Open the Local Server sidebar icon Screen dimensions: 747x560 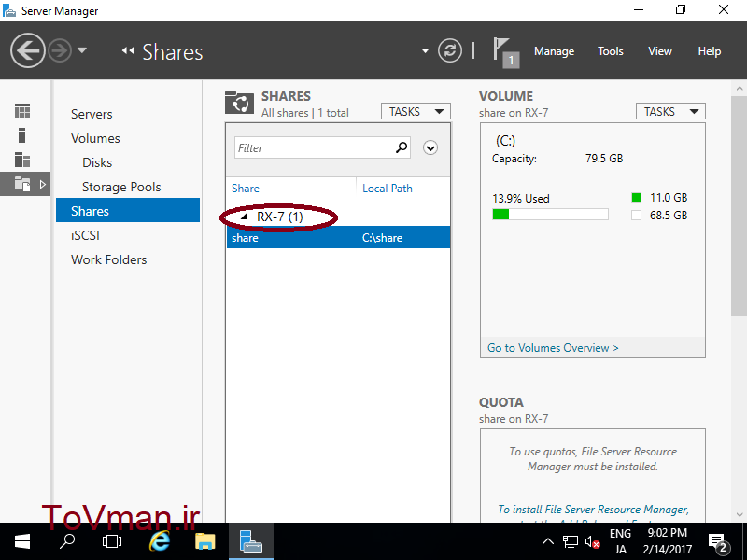(22, 135)
